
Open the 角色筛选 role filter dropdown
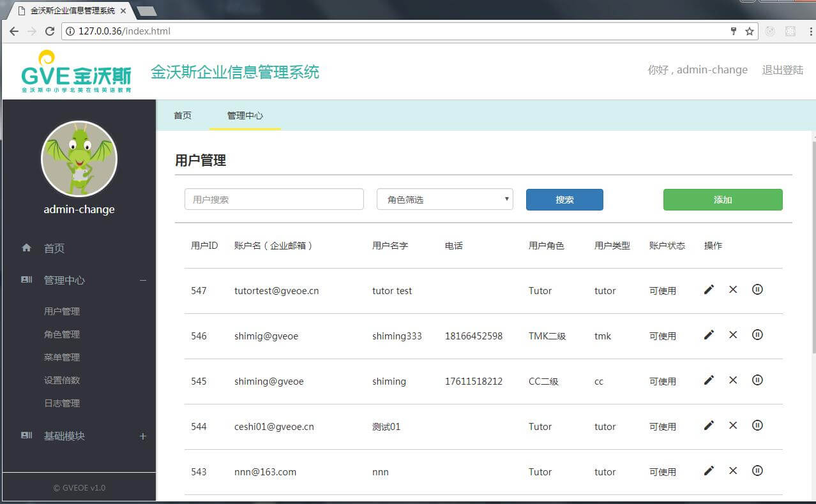pos(444,200)
